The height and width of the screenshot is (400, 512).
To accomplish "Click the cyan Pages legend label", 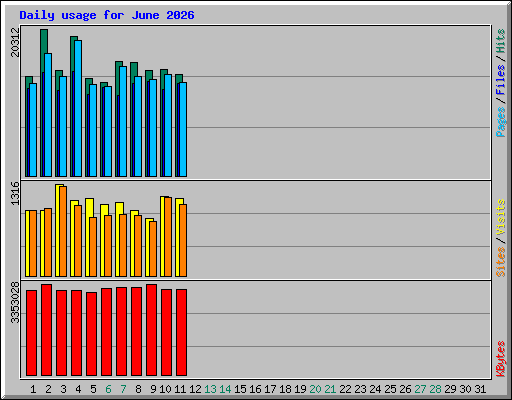I will coord(500,122).
